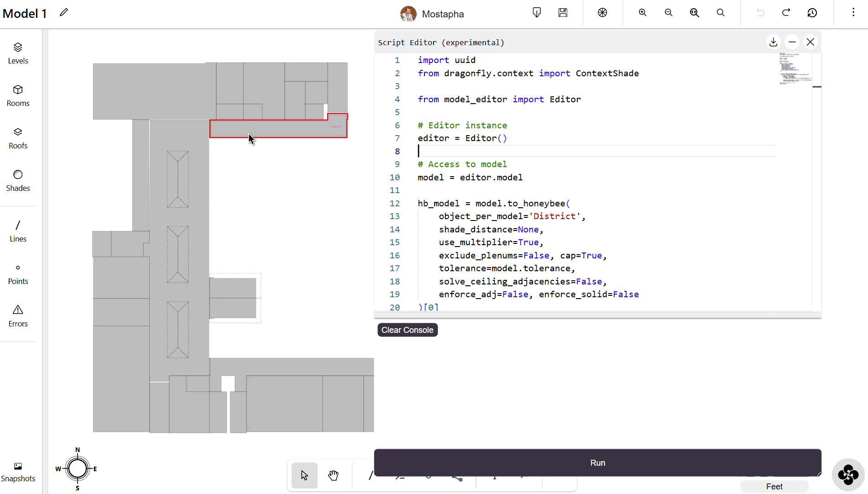Open the three-dot more options menu
Viewport: 868px width, 494px height.
click(x=853, y=13)
